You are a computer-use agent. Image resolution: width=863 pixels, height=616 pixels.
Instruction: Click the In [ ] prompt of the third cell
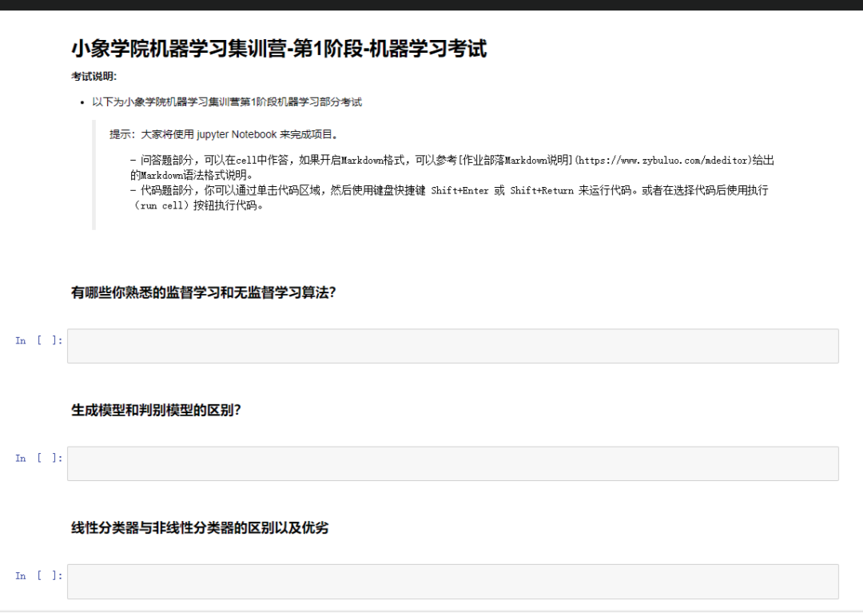(38, 576)
